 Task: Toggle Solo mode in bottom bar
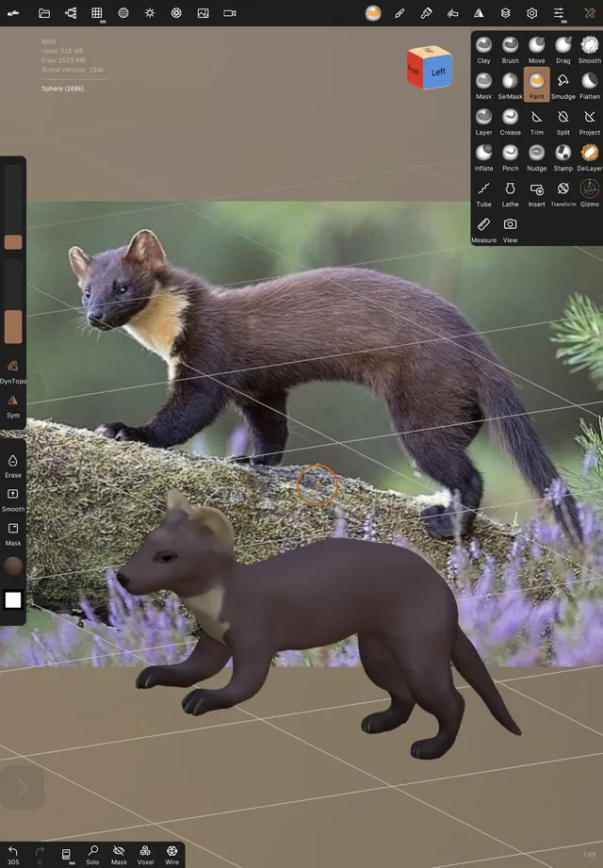click(x=92, y=854)
